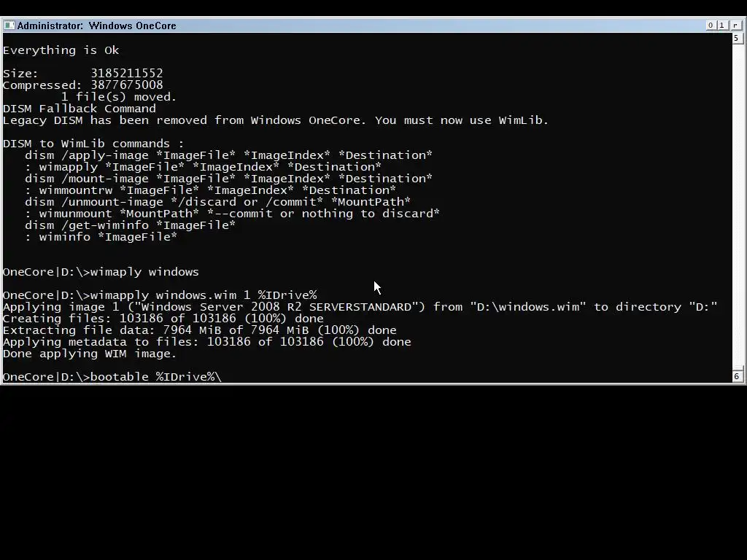
Task: Click the scrollbar up arrow labeled 5
Action: 737,38
